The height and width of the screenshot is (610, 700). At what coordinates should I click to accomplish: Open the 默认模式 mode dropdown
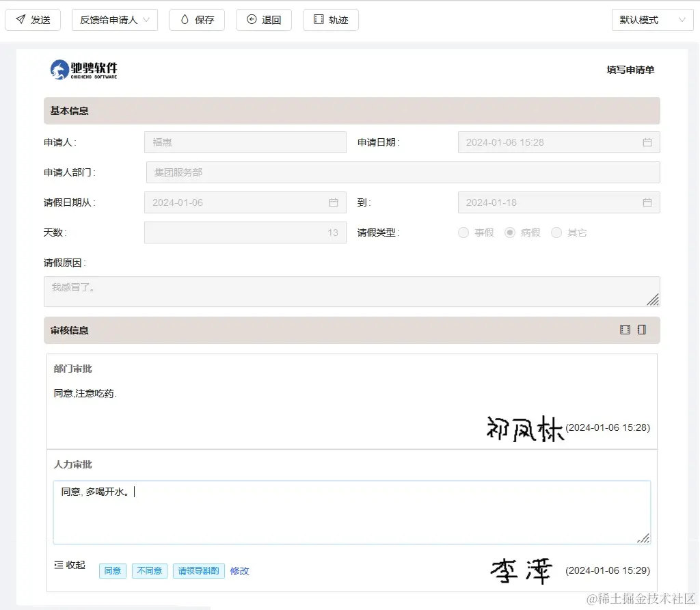[x=652, y=20]
